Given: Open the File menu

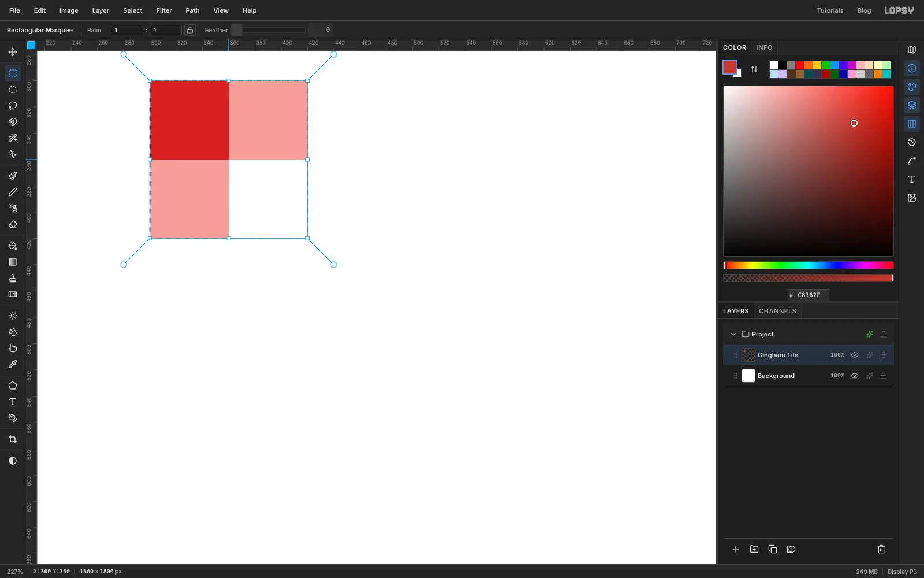Looking at the screenshot, I should pos(14,10).
